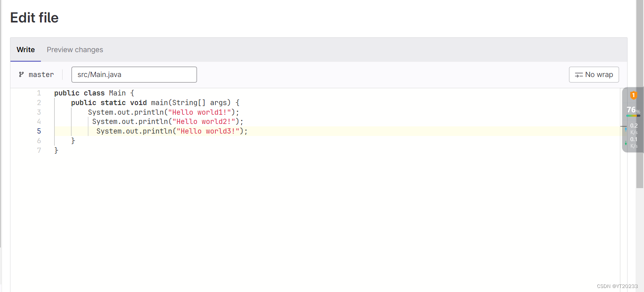Click the "Hello world3!" string literal
Image resolution: width=644 pixels, height=292 pixels.
pos(208,131)
